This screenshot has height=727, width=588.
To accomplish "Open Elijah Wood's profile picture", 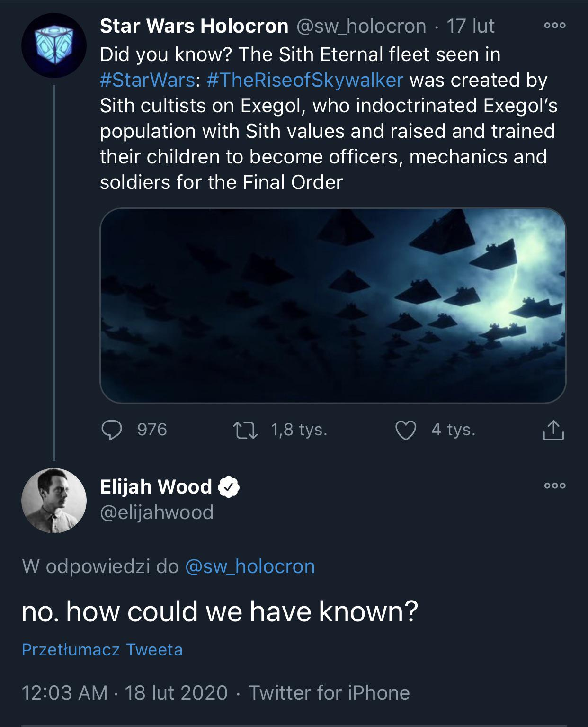I will coord(53,500).
